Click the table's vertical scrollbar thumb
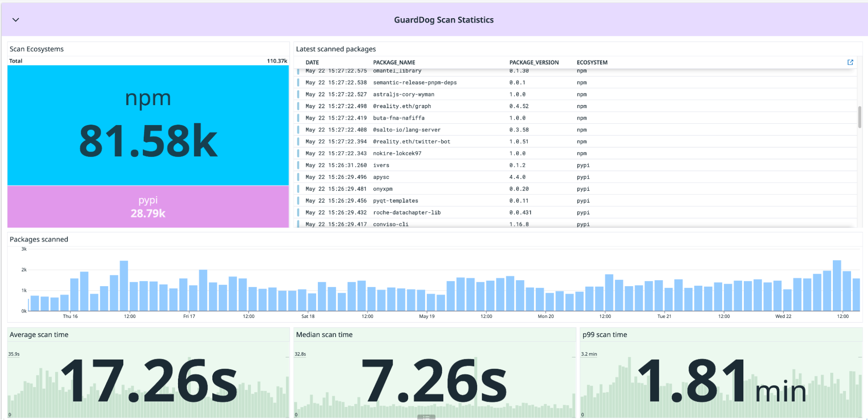Screen dimensions: 868x420 point(859,117)
